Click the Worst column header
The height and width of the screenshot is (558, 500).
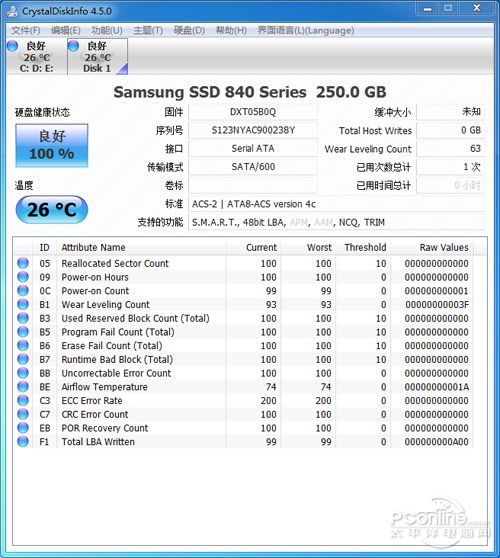(308, 247)
